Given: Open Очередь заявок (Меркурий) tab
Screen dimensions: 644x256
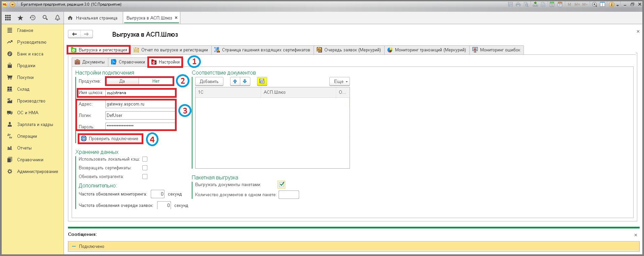Looking at the screenshot, I should point(349,50).
